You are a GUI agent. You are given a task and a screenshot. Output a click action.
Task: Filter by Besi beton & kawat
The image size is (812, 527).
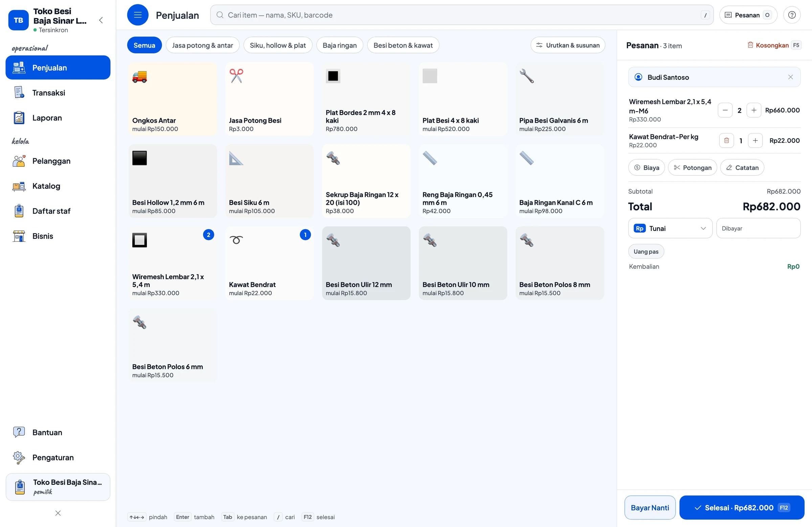click(x=403, y=45)
